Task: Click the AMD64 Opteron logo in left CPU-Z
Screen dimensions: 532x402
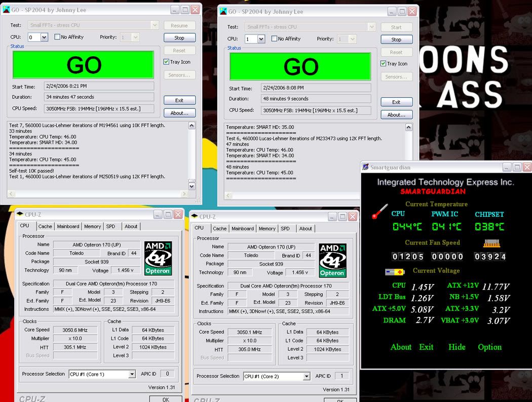Action: tap(158, 258)
